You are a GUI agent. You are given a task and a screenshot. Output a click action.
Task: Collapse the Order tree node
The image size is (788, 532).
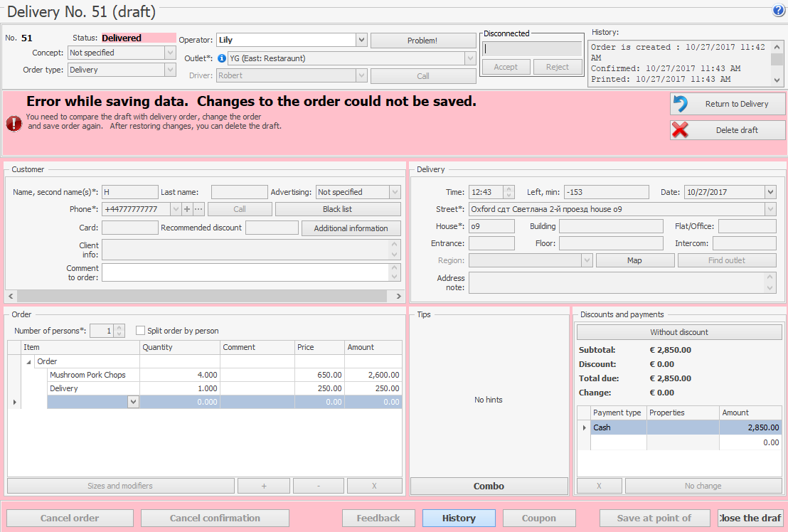pyautogui.click(x=29, y=362)
